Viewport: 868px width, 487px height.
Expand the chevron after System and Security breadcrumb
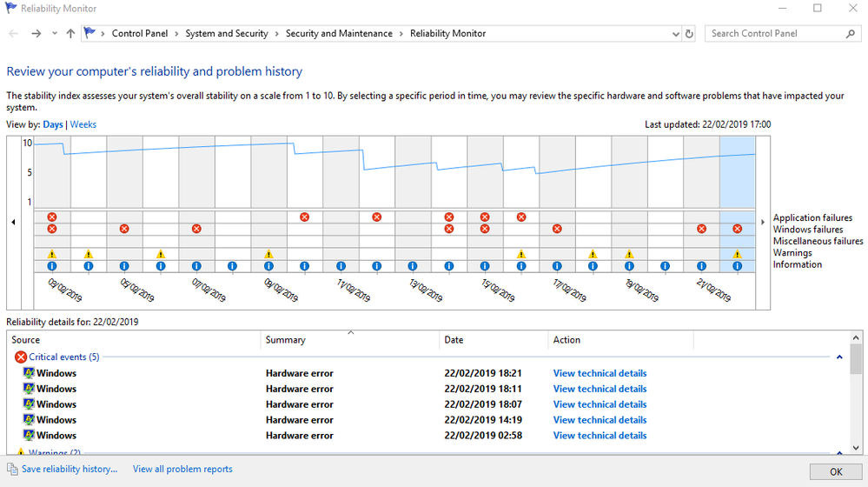277,34
